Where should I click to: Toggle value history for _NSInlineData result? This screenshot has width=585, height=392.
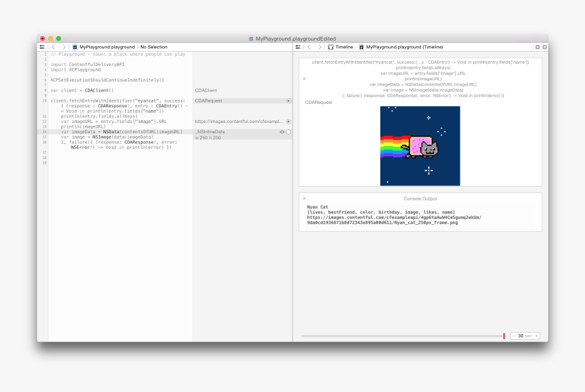288,132
